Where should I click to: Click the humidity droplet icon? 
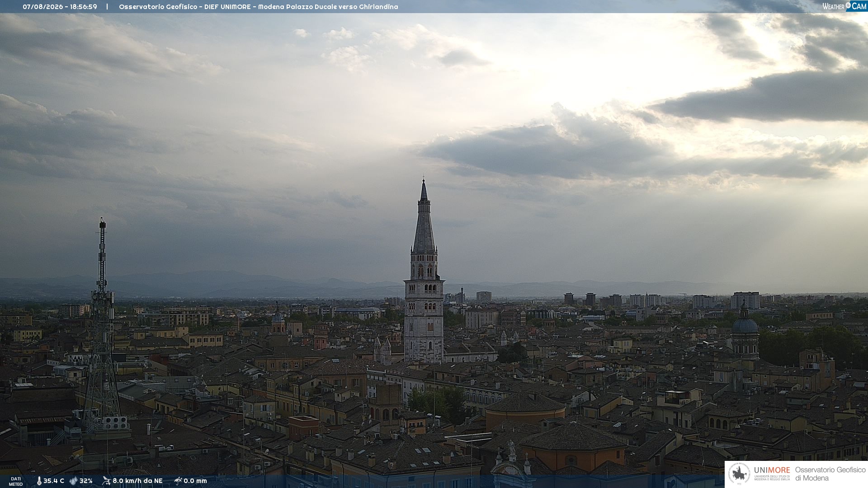(73, 481)
